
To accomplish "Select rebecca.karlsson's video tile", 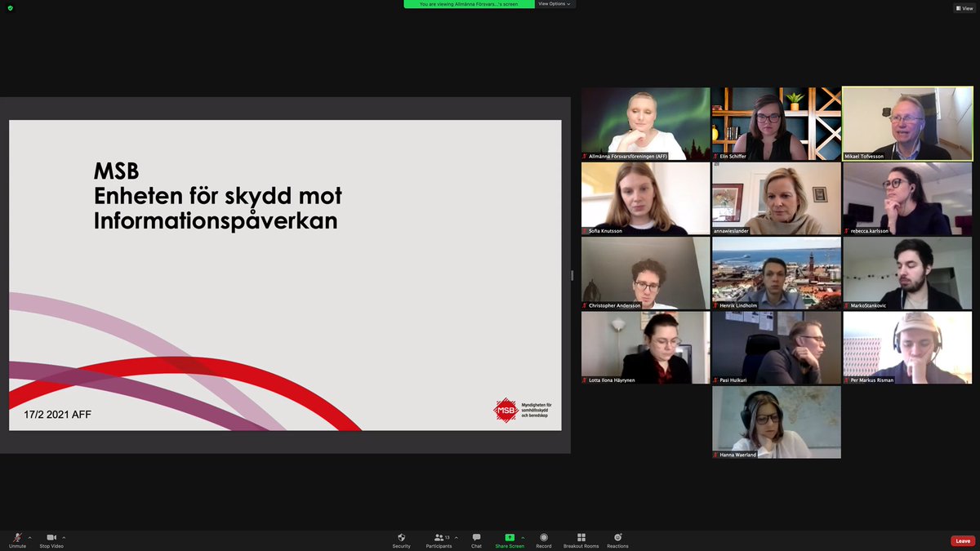I will click(x=907, y=198).
